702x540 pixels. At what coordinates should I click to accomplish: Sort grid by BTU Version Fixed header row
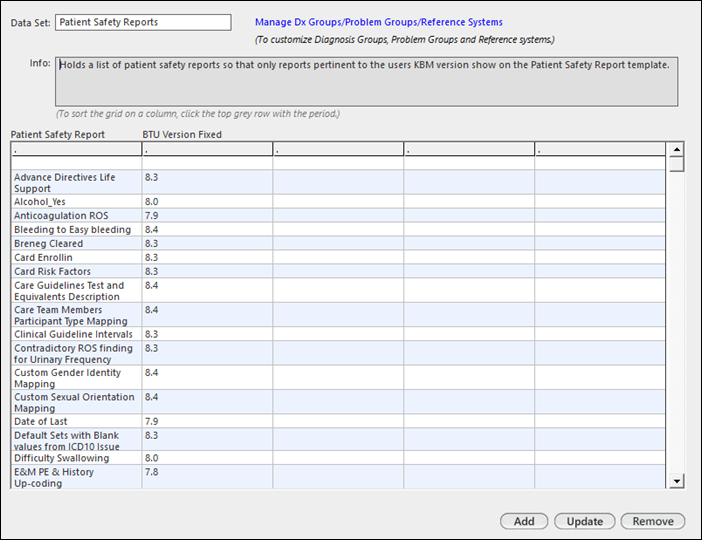click(x=207, y=149)
